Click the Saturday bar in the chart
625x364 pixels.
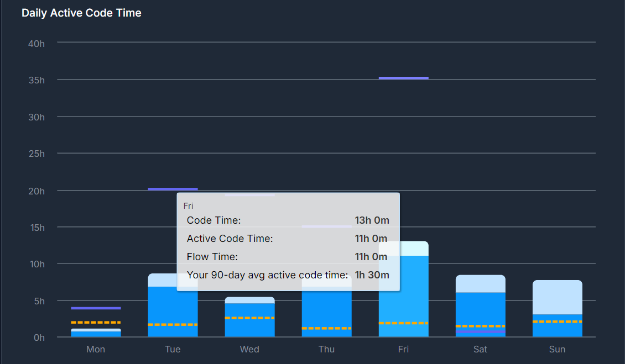coord(480,306)
